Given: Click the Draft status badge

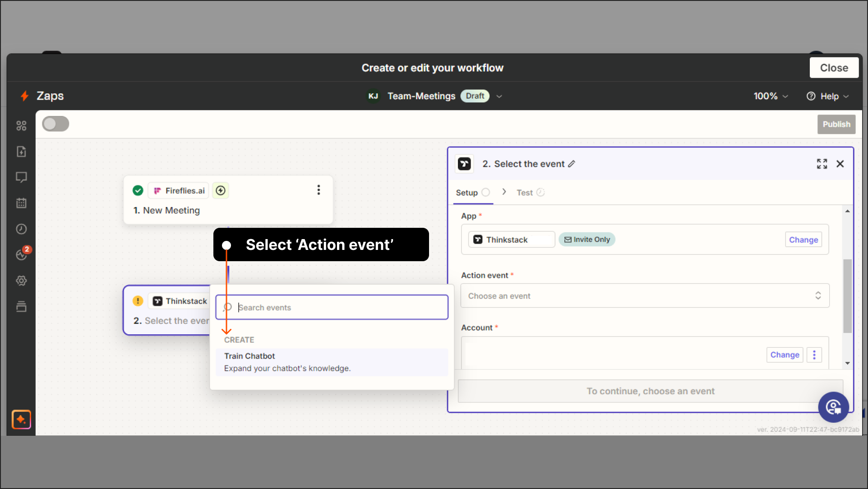Looking at the screenshot, I should (x=475, y=96).
